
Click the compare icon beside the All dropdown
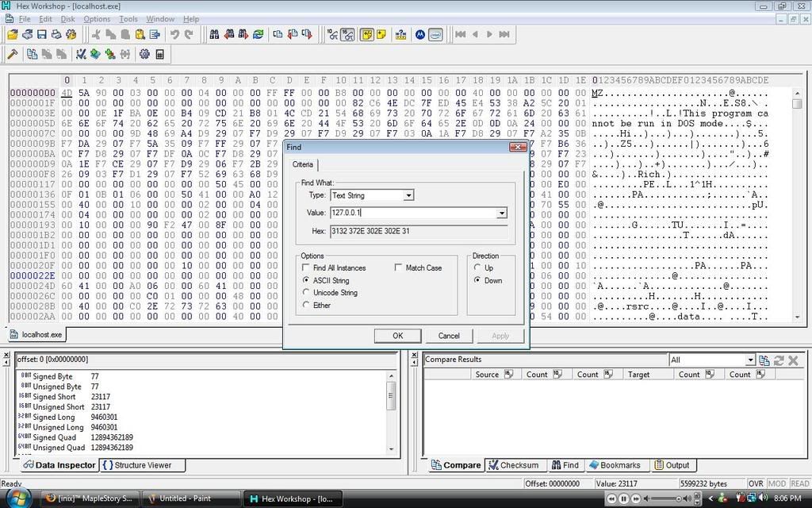point(764,360)
